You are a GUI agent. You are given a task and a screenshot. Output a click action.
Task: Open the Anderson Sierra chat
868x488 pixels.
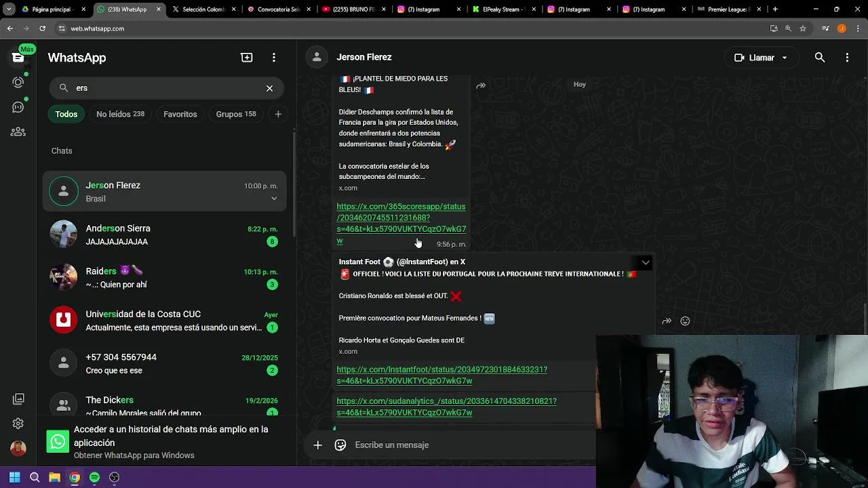point(165,235)
